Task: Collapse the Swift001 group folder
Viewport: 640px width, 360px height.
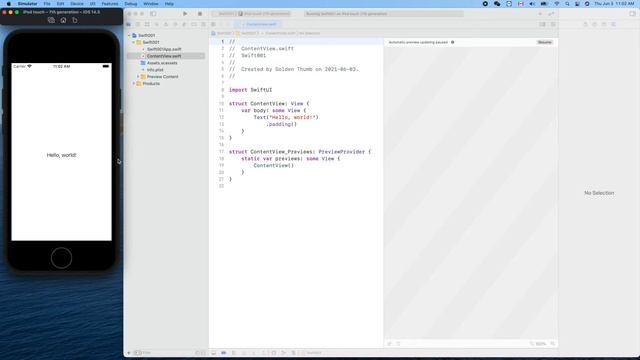Action: [133, 42]
